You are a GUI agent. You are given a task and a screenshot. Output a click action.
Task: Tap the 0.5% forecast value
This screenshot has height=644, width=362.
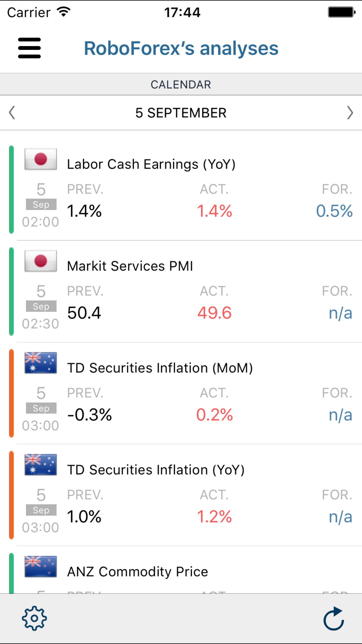tap(334, 211)
